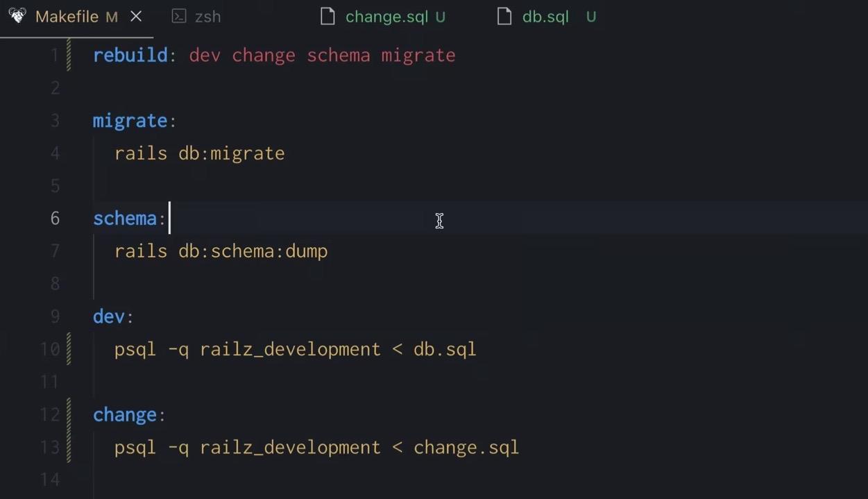
Task: Click the dev target label on line 9
Action: (x=109, y=316)
